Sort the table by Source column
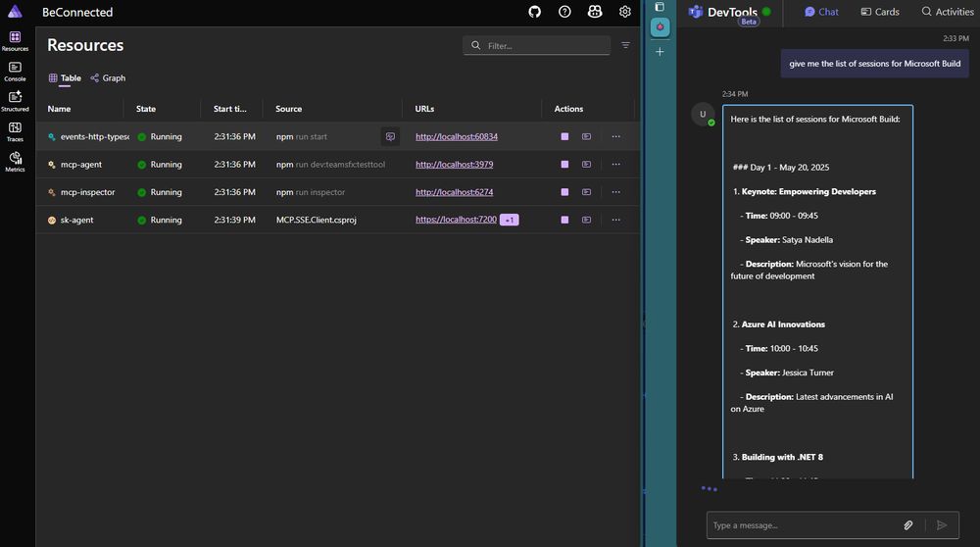The width and height of the screenshot is (980, 547). click(289, 109)
